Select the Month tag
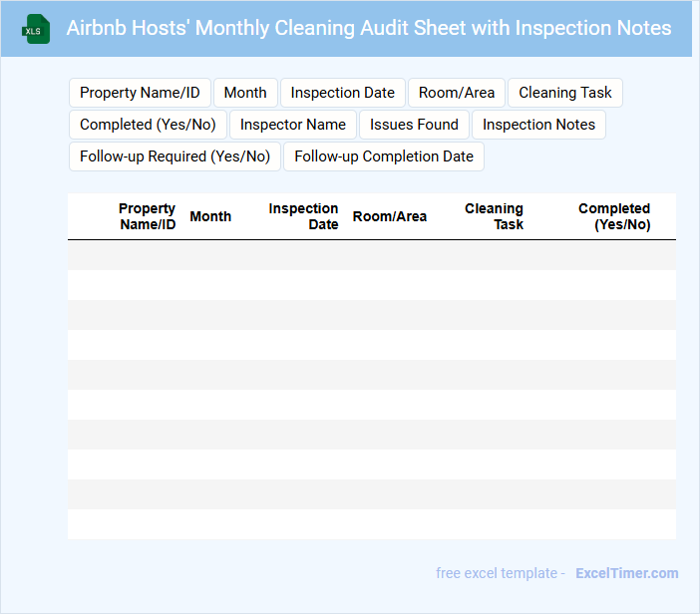The height and width of the screenshot is (614, 700). (245, 93)
